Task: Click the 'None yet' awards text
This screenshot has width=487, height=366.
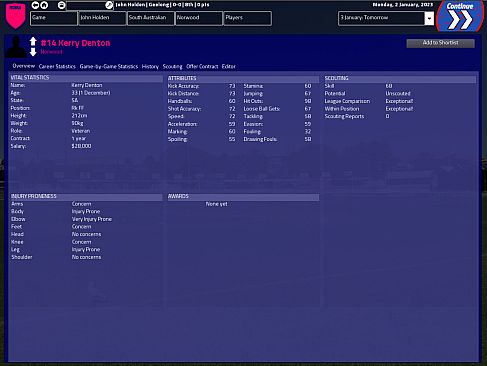Action: click(x=216, y=204)
